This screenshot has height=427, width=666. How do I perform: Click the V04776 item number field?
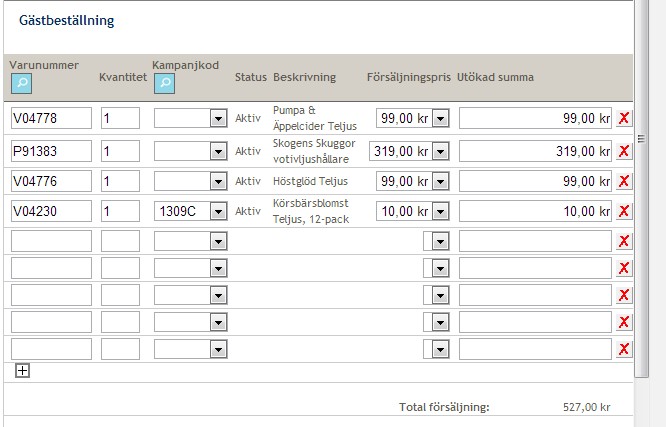click(51, 181)
